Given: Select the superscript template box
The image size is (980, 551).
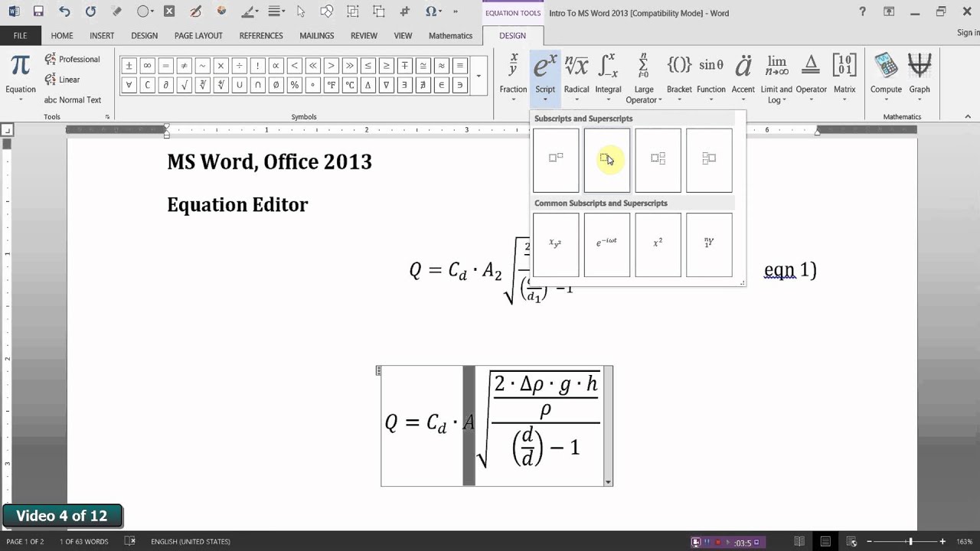Looking at the screenshot, I should (556, 159).
